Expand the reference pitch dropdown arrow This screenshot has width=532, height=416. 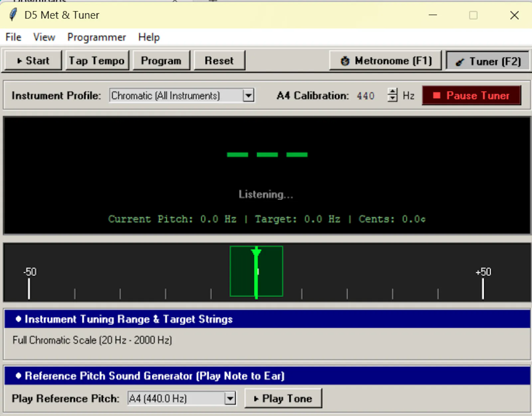[x=230, y=398]
